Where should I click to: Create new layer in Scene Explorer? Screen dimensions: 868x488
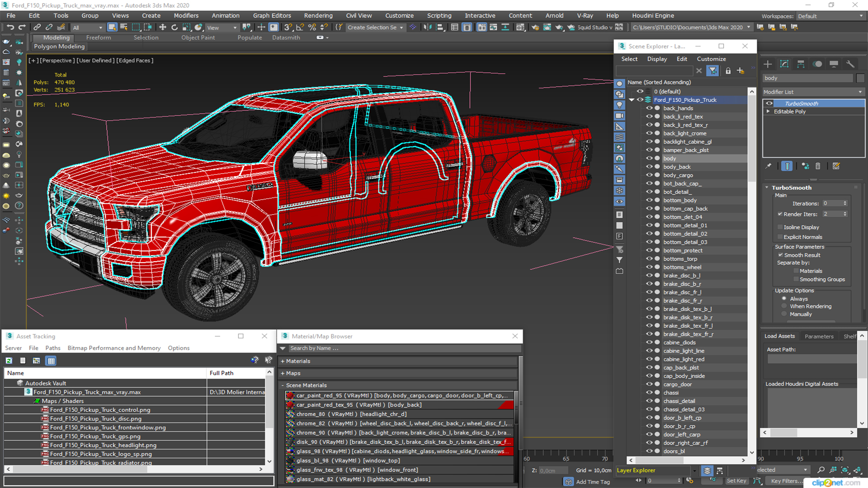point(741,71)
